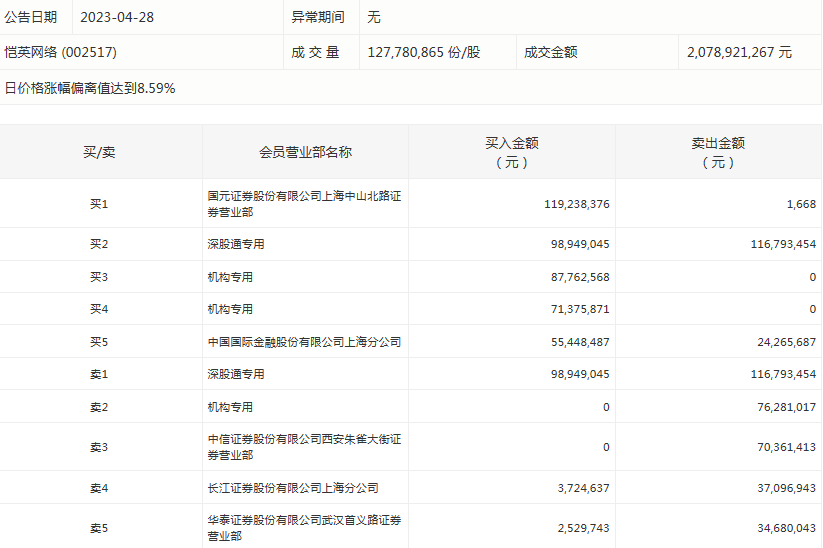
Task: Open 中信证券 西安朱雀大街 branch name
Action: [x=304, y=447]
